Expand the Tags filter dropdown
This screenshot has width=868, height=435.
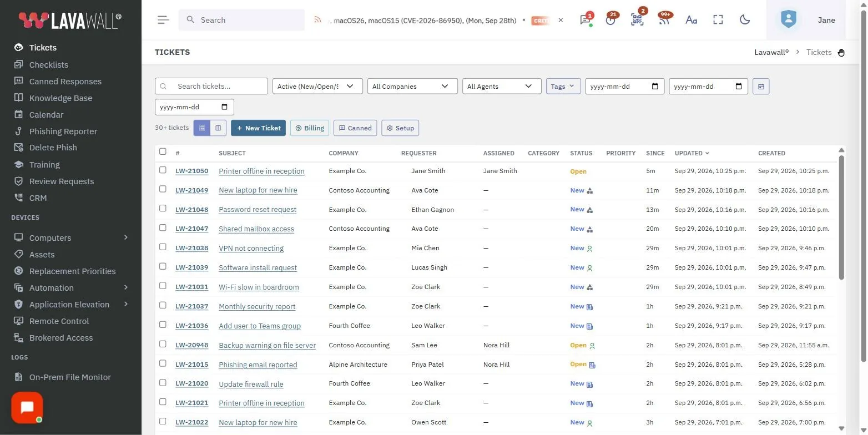[563, 87]
